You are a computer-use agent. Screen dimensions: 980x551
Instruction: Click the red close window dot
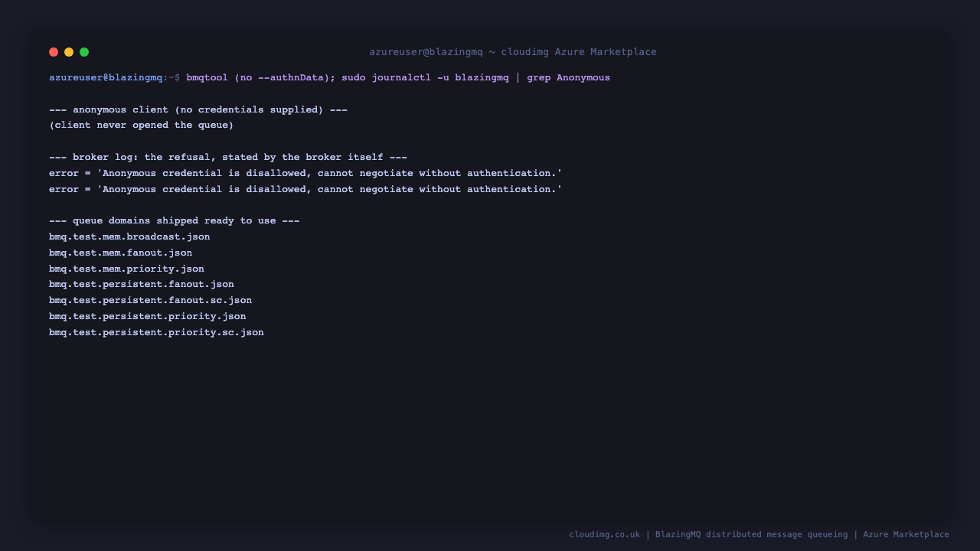point(54,52)
